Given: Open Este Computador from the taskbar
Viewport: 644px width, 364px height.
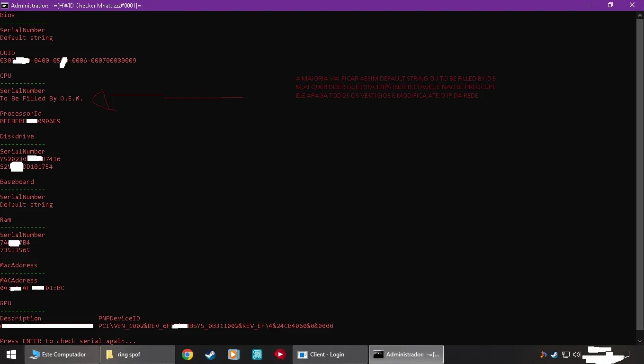Looking at the screenshot, I should (63, 355).
